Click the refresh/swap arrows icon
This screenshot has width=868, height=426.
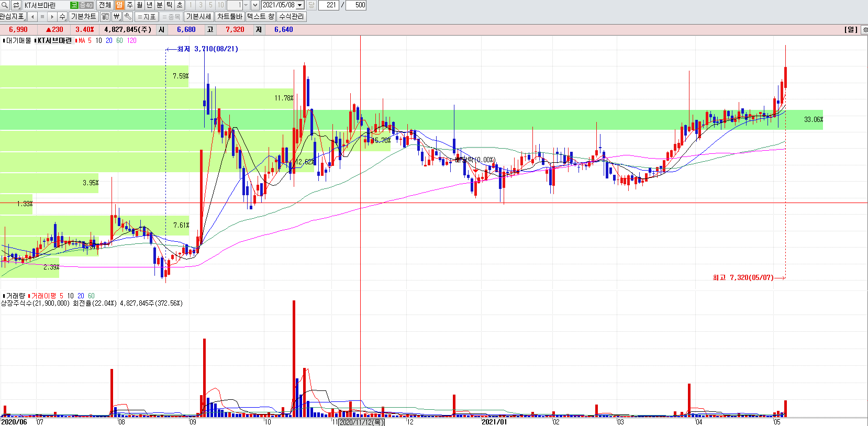click(16, 5)
